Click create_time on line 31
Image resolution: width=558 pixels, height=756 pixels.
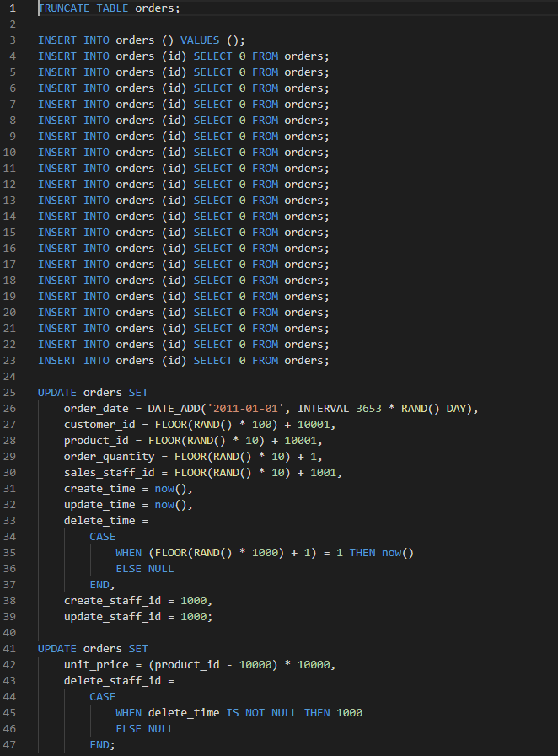[99, 489]
